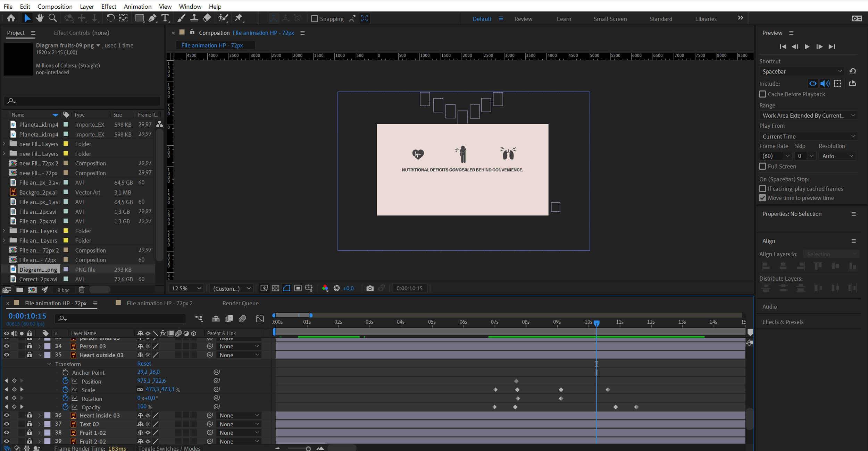Open the Composition menu
Viewport: 868px width, 451px height.
click(55, 6)
